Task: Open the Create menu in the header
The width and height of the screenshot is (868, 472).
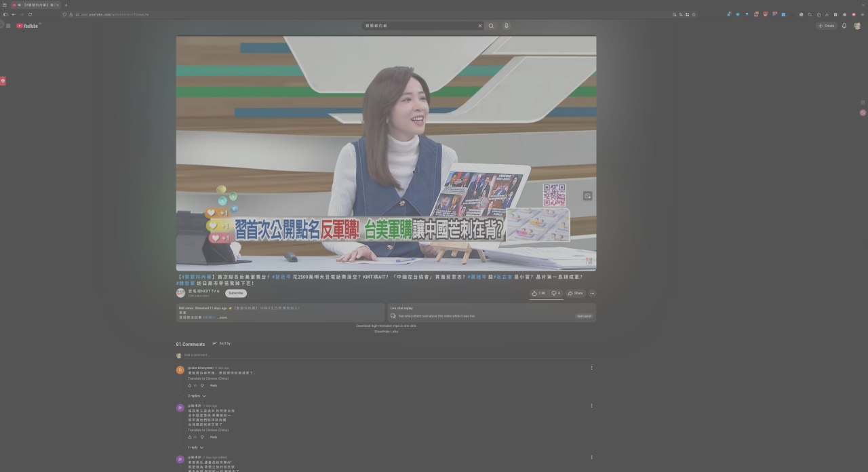Action: point(827,26)
